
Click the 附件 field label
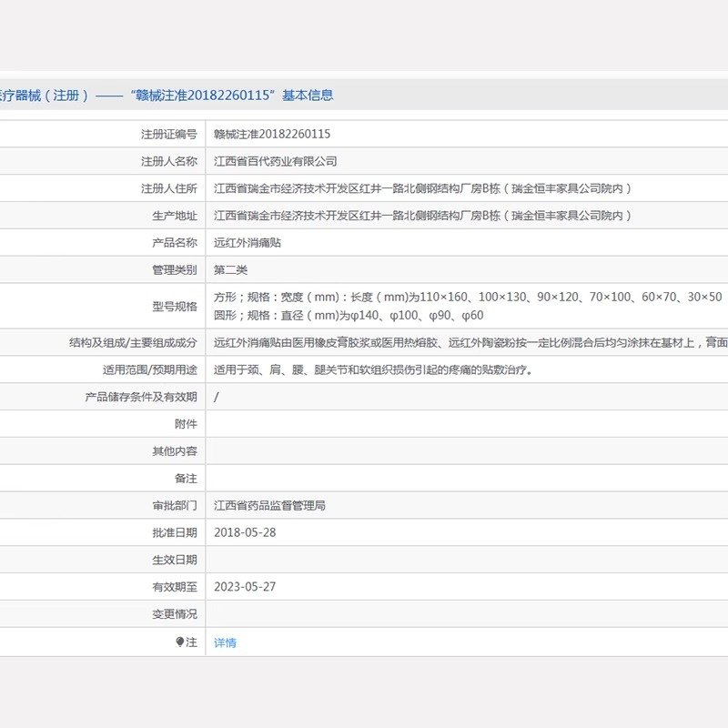click(x=186, y=424)
